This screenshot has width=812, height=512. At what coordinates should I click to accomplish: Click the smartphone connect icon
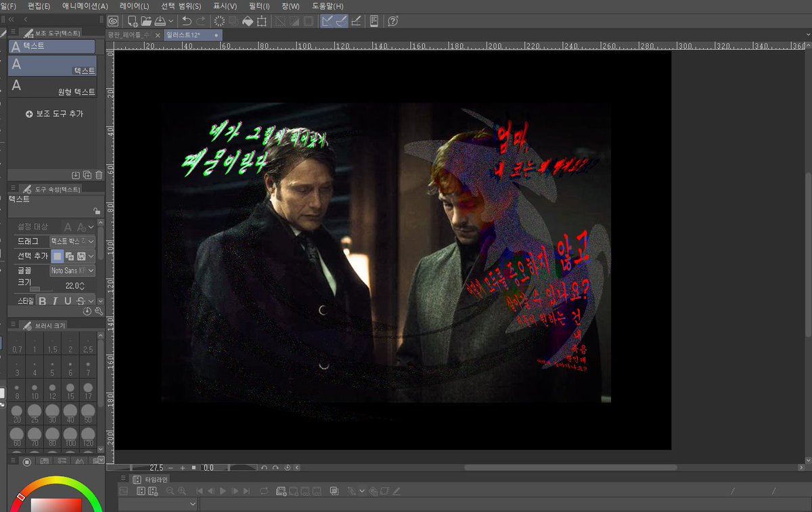pyautogui.click(x=374, y=21)
